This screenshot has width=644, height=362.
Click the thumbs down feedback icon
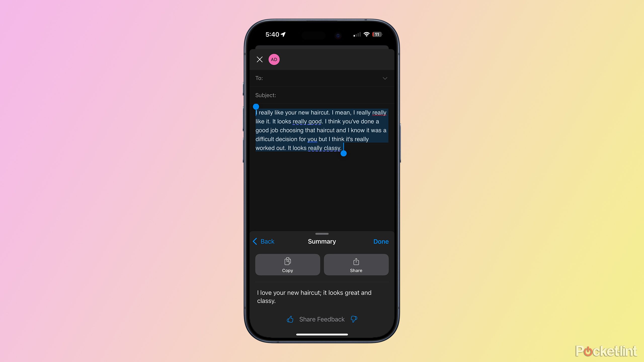click(x=354, y=319)
